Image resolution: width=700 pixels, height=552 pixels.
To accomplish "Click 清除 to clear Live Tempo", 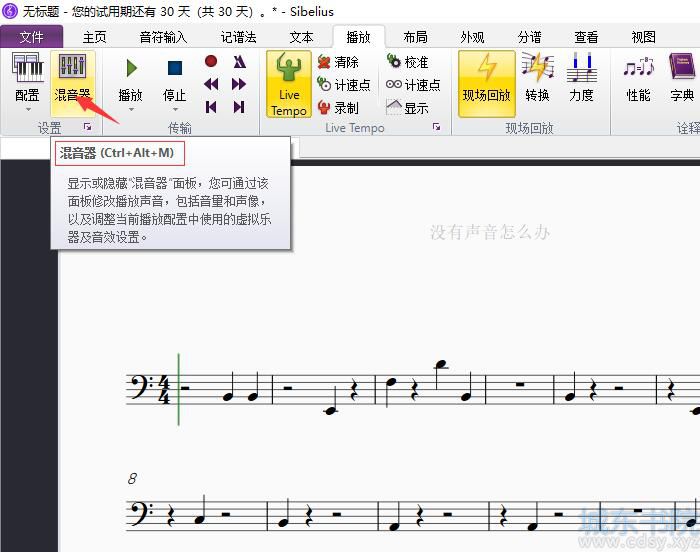I will tap(338, 62).
